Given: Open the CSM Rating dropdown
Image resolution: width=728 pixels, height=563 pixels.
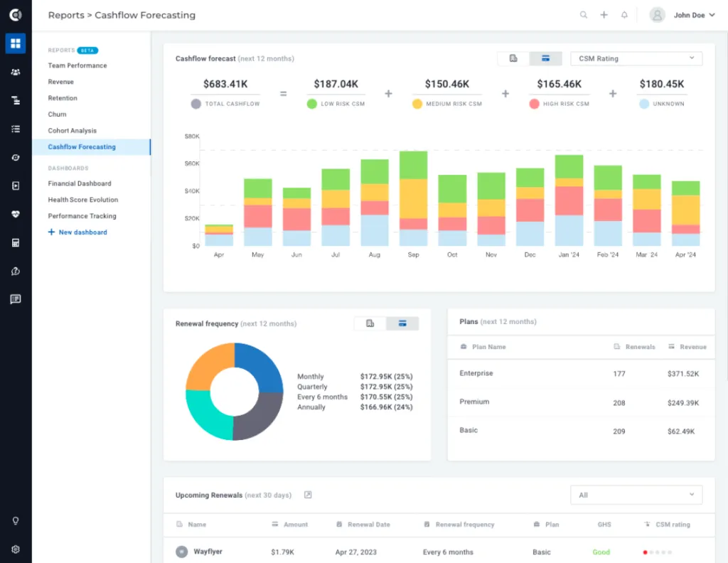Looking at the screenshot, I should point(636,58).
